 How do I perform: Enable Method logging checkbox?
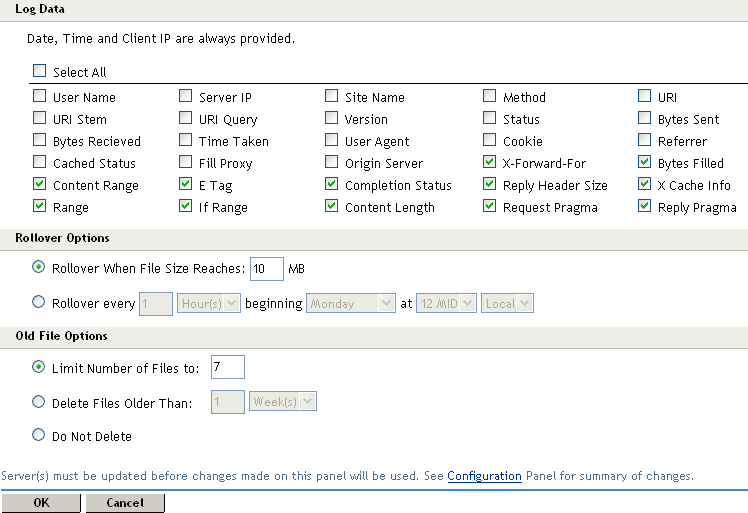click(x=489, y=96)
